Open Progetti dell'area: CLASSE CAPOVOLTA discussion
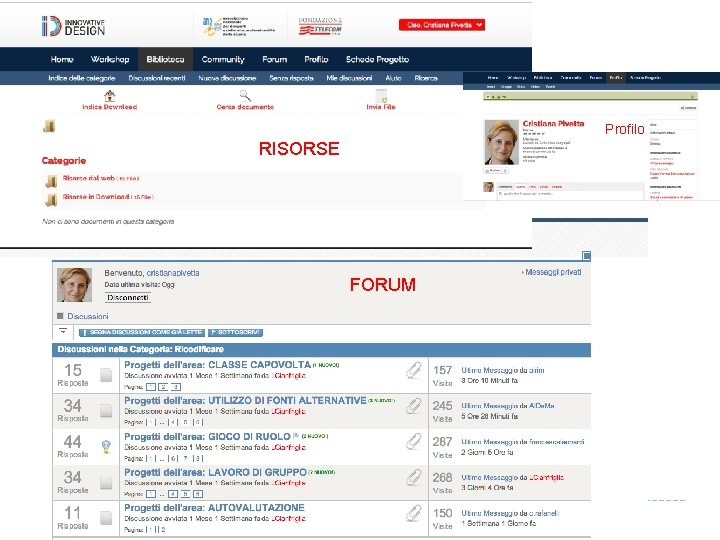This screenshot has height=540, width=720. click(218, 365)
